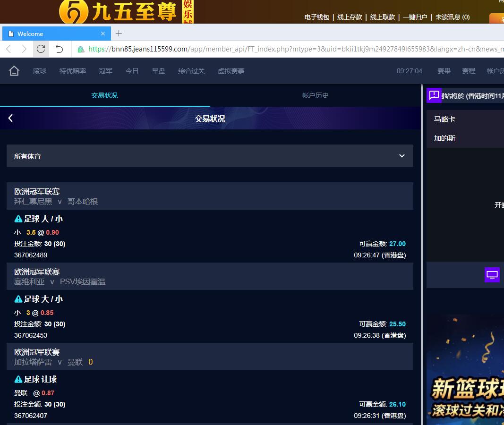Click the 09:26:38 (香港盘) timestamp

tap(380, 335)
